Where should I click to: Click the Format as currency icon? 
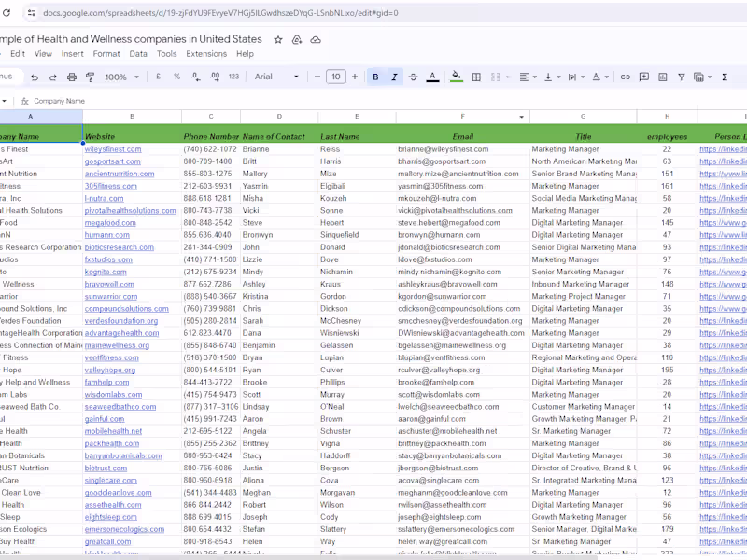[156, 77]
